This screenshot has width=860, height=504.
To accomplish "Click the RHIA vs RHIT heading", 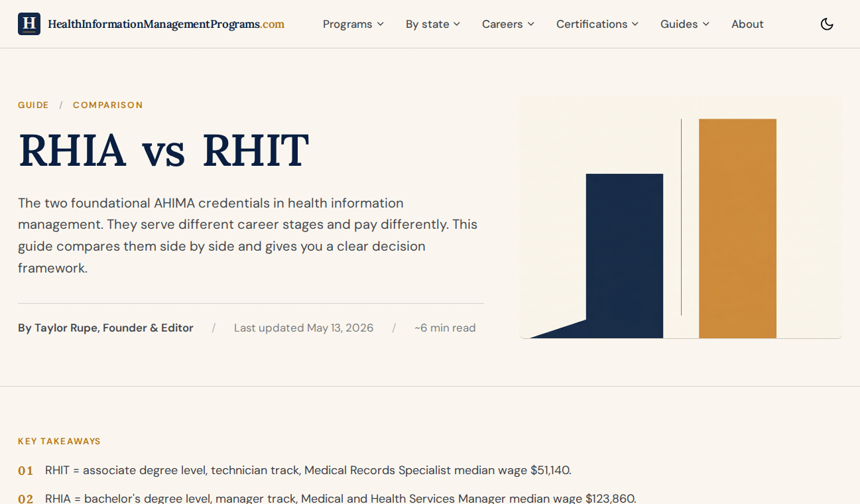I will click(x=164, y=151).
